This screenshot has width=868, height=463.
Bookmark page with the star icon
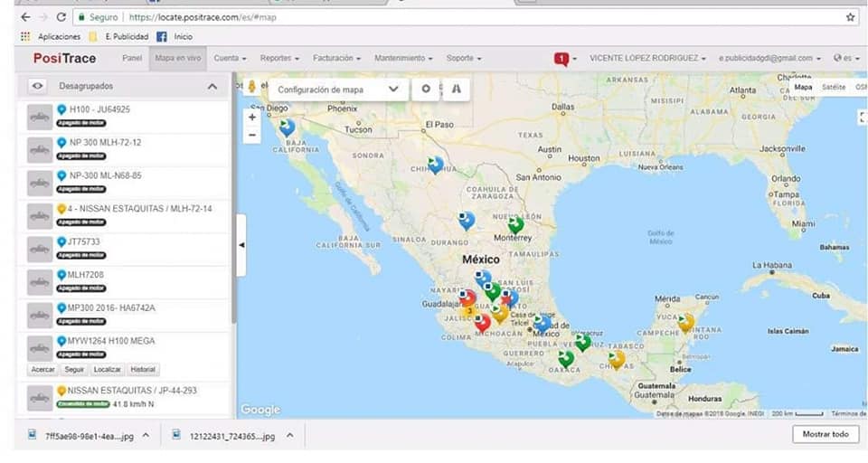coord(850,17)
